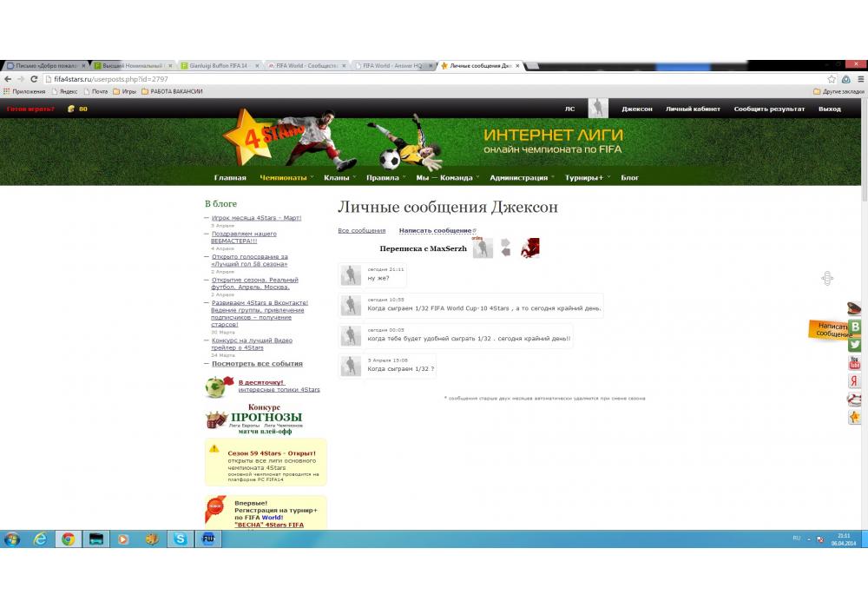The height and width of the screenshot is (608, 868).
Task: Click avatar beside message 'ну же?'
Action: [x=351, y=274]
